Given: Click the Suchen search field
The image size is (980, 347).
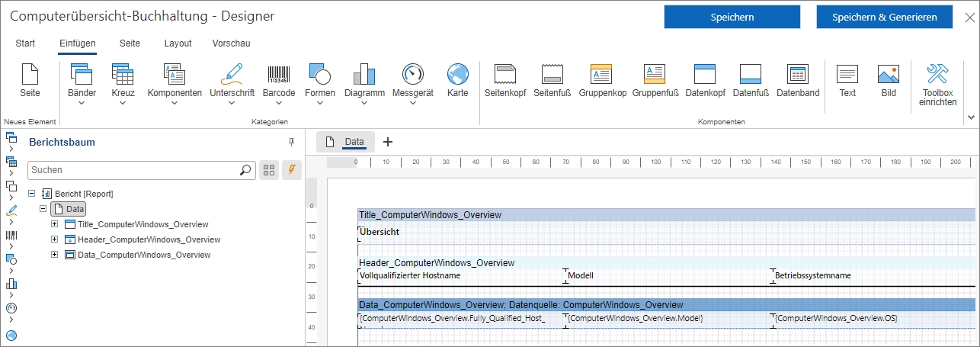Looking at the screenshot, I should (133, 170).
